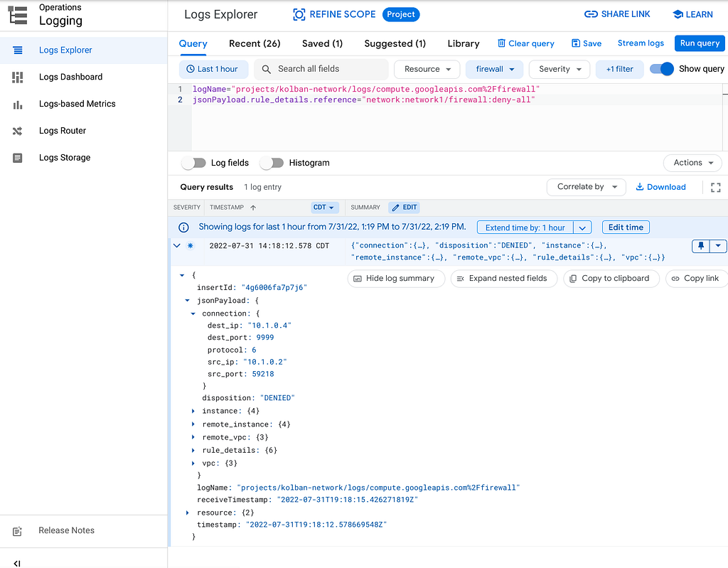Expand the remote_instance node
The height and width of the screenshot is (568, 728).
(193, 424)
